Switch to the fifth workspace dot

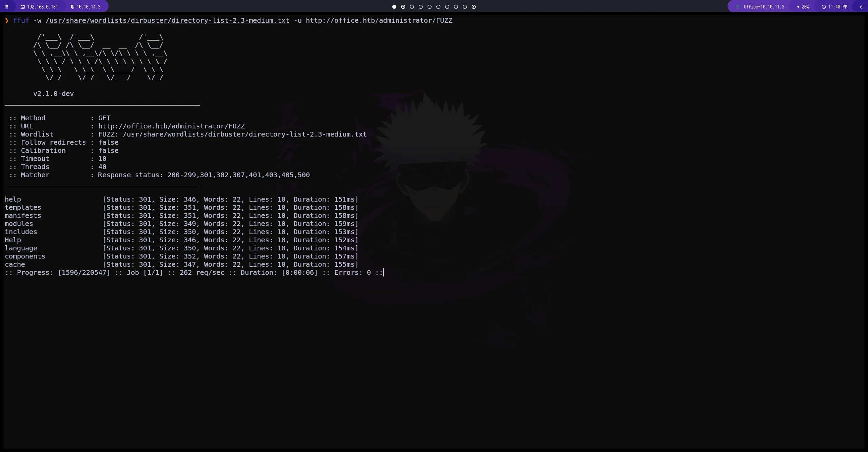pyautogui.click(x=429, y=7)
